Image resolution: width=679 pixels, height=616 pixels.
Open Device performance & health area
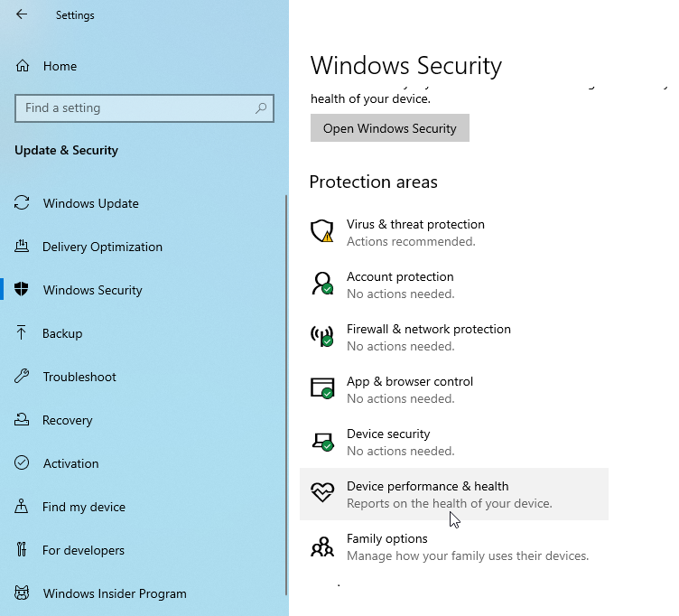pyautogui.click(x=454, y=494)
